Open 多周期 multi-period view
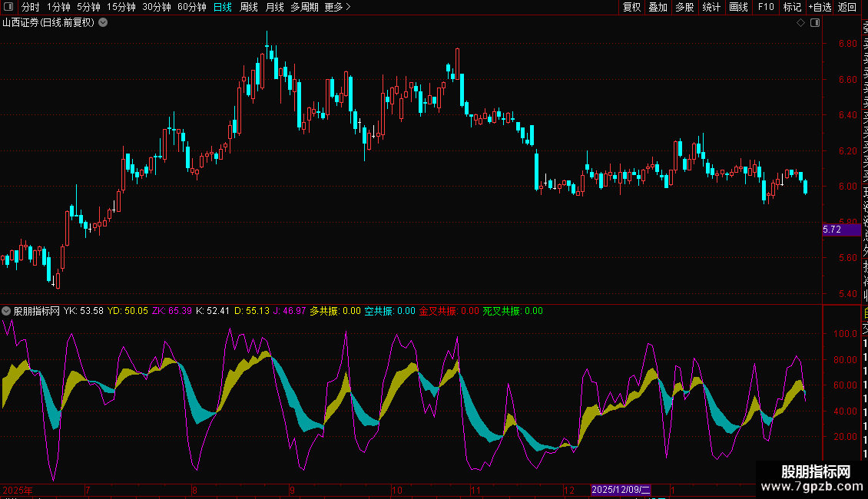This screenshot has width=868, height=499. click(x=304, y=7)
